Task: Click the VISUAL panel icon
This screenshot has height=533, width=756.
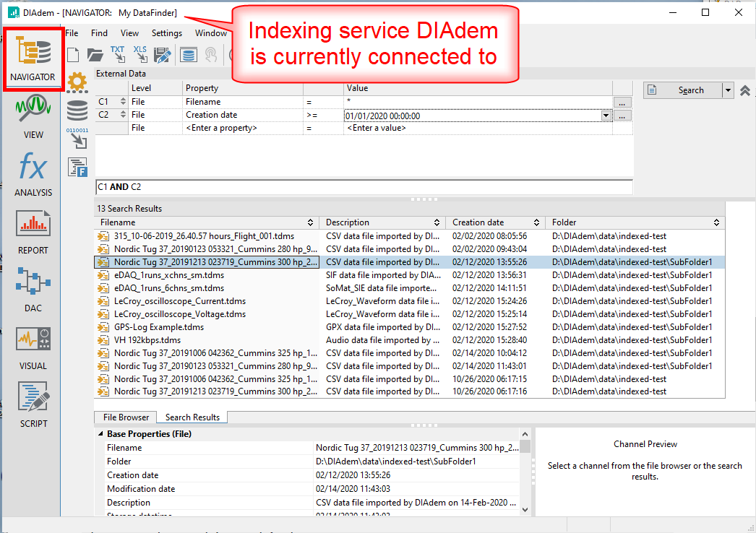Action: [x=33, y=347]
